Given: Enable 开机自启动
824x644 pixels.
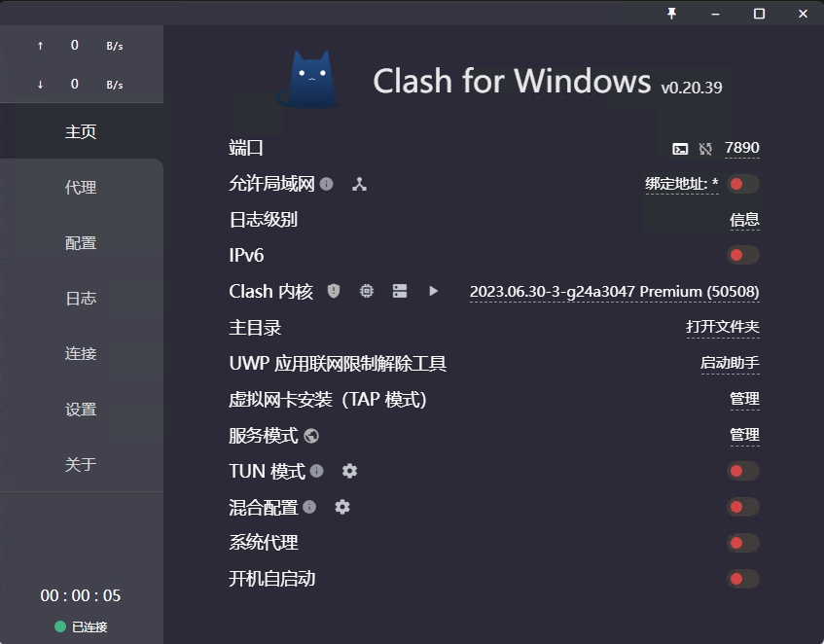Looking at the screenshot, I should (x=742, y=579).
